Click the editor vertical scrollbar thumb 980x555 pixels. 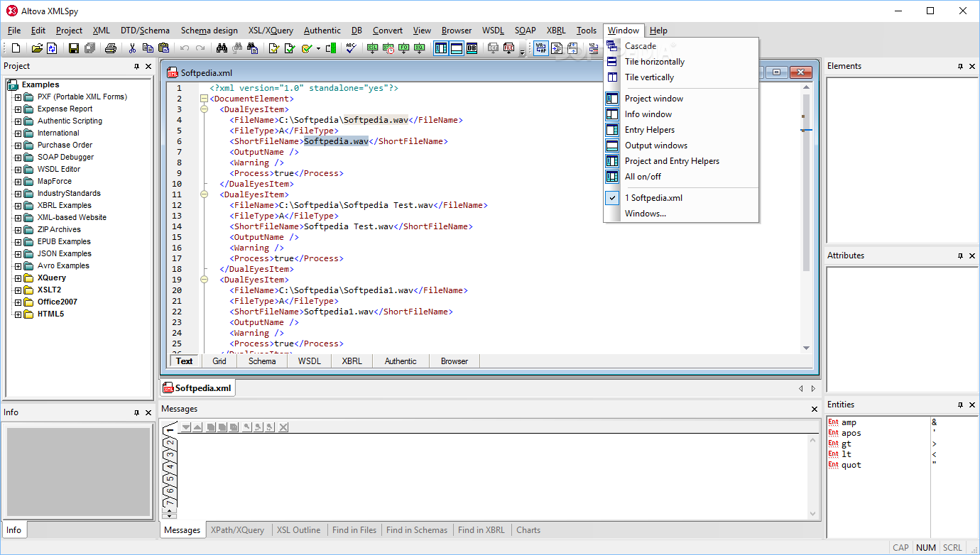coord(806,181)
